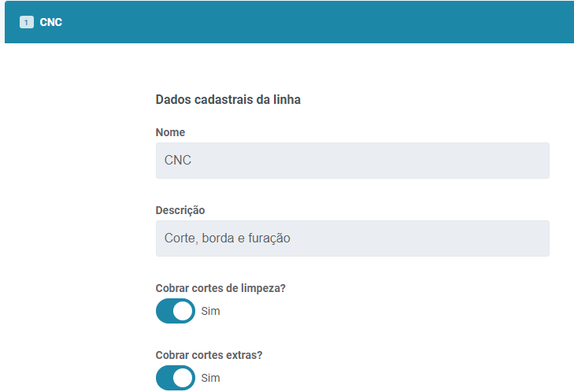Click white knob of cortes de limpeza switch
The height and width of the screenshot is (392, 574).
tap(183, 311)
